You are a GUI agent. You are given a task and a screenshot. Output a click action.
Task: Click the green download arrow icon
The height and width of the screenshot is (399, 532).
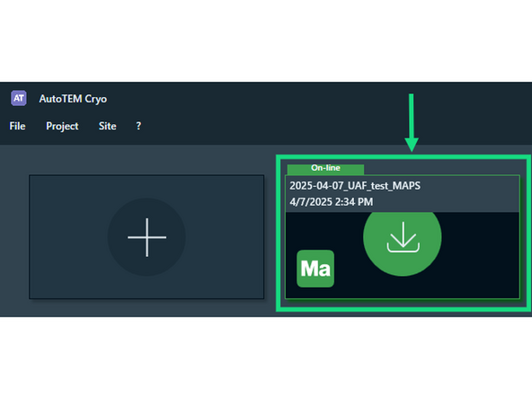[x=403, y=239]
